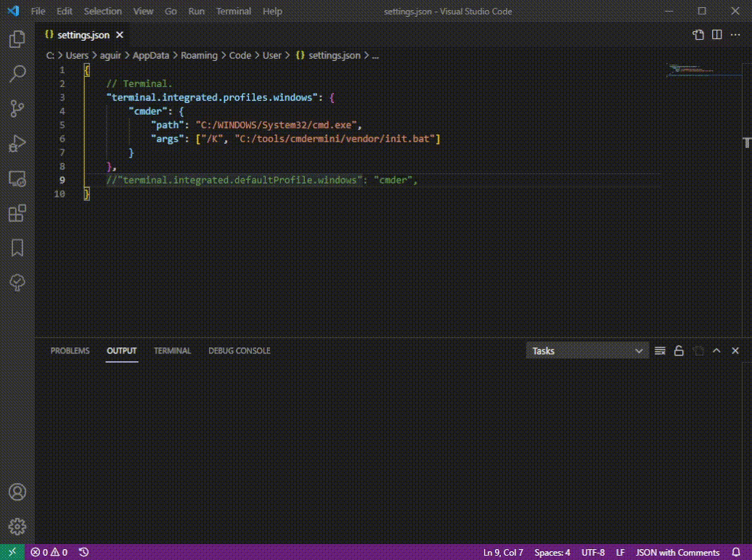
Task: Click the VS Code logo in title bar
Action: 13,11
